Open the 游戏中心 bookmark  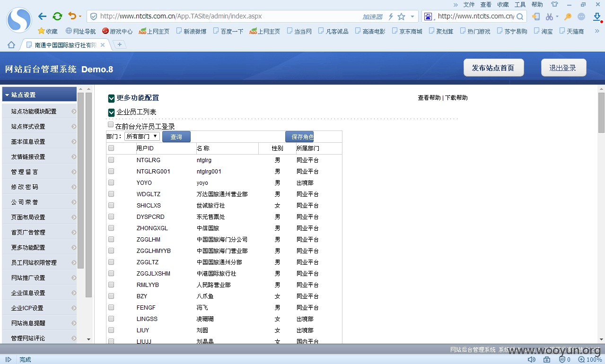coord(117,31)
